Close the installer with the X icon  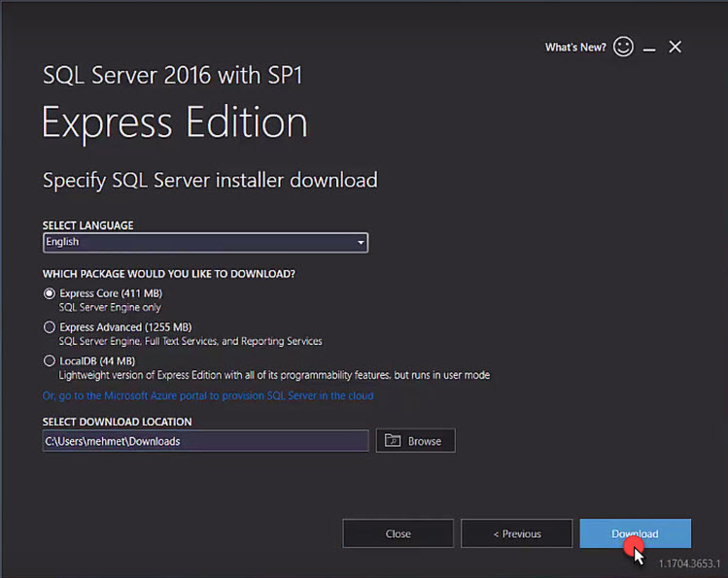point(676,47)
